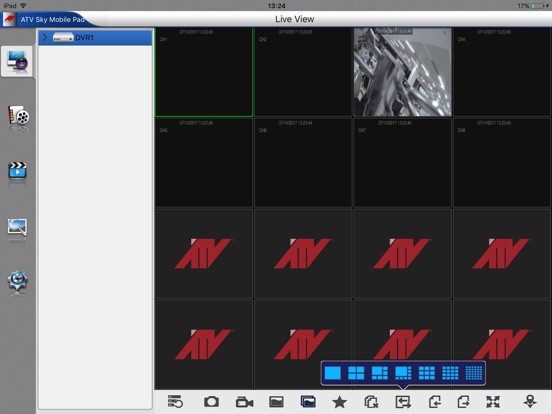Open the settings gear in sidebar
The width and height of the screenshot is (552, 414).
click(17, 281)
